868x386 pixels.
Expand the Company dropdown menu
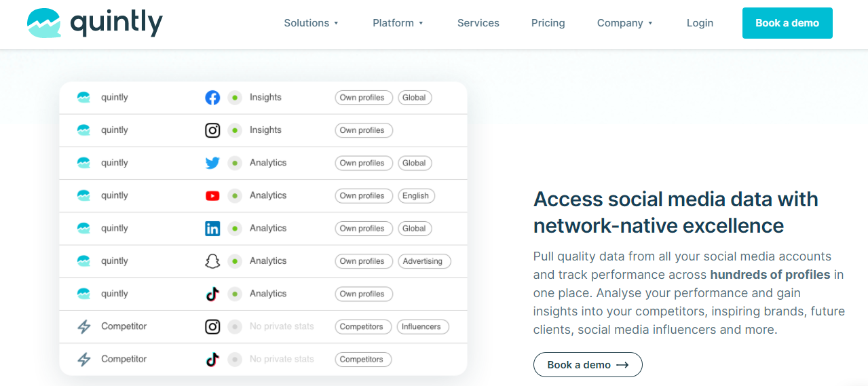pos(624,23)
